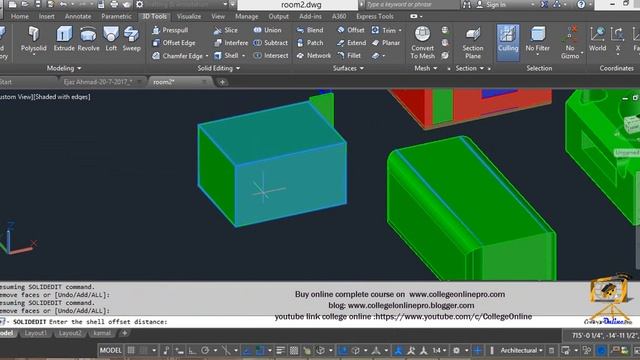The image size is (640, 360).
Task: Add a new layout with plus button
Action: pos(124,333)
